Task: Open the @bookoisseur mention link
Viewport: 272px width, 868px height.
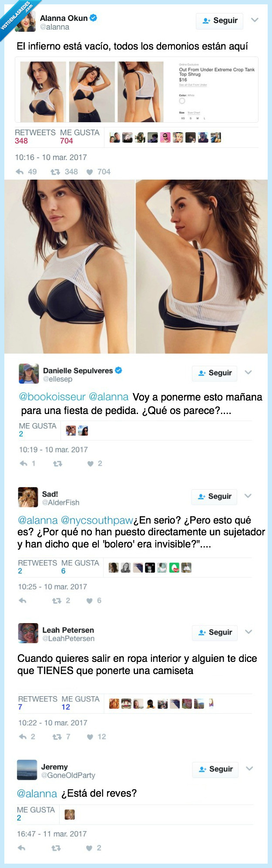Action: coord(52,397)
